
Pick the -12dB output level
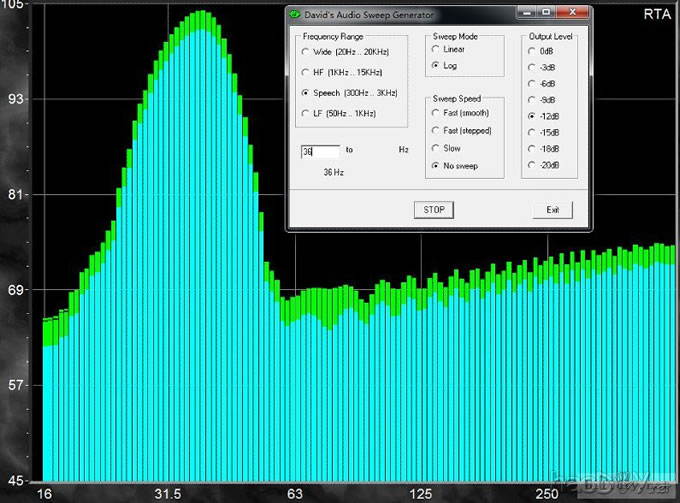point(531,116)
